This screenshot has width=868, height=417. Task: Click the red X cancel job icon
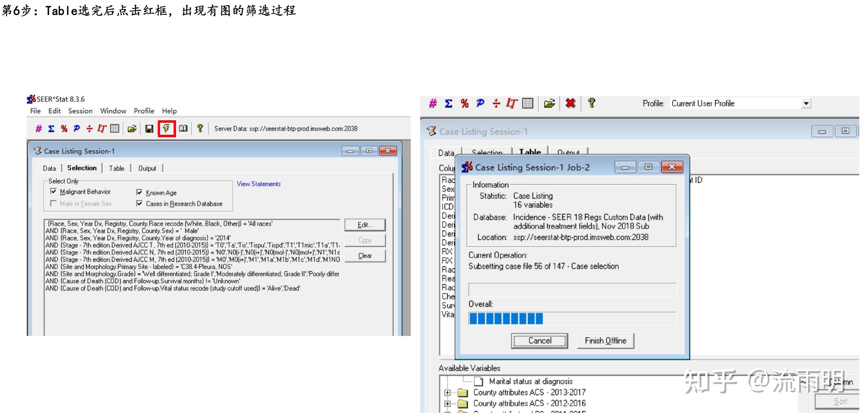(x=570, y=103)
